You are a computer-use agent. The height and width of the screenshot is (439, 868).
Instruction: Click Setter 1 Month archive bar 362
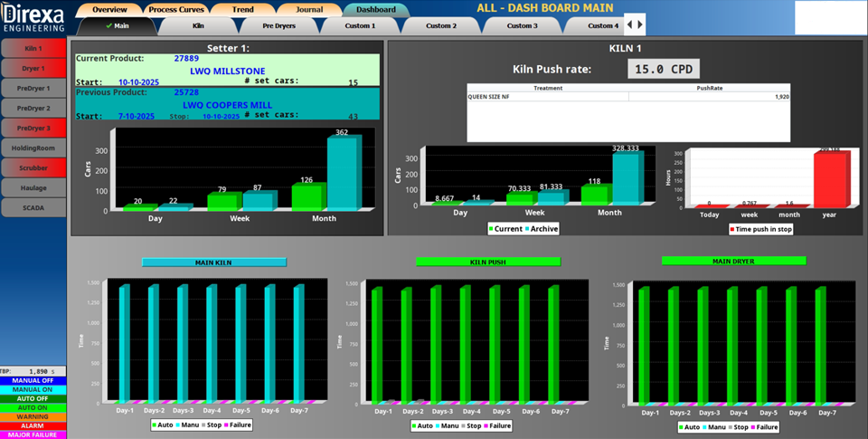[344, 173]
